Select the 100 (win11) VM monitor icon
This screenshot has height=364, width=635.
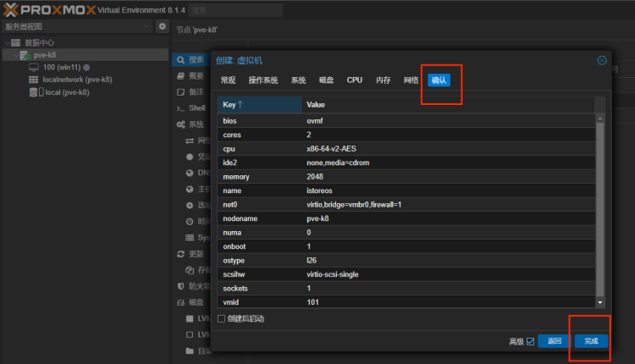(x=34, y=67)
